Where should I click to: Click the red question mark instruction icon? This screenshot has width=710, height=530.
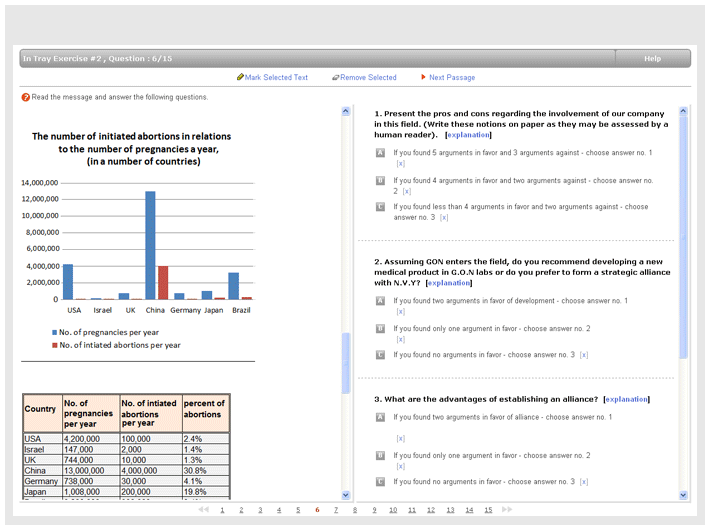(x=25, y=97)
